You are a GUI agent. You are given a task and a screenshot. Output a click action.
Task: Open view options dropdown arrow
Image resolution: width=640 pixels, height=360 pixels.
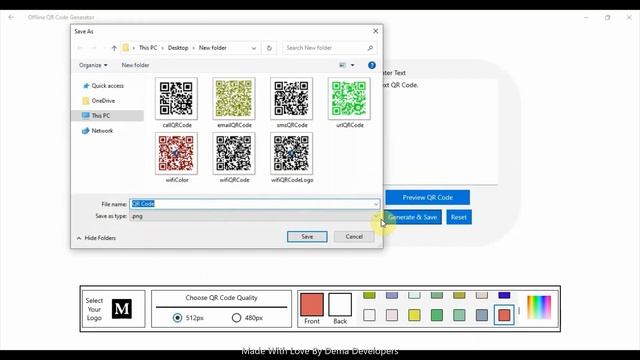[x=352, y=65]
